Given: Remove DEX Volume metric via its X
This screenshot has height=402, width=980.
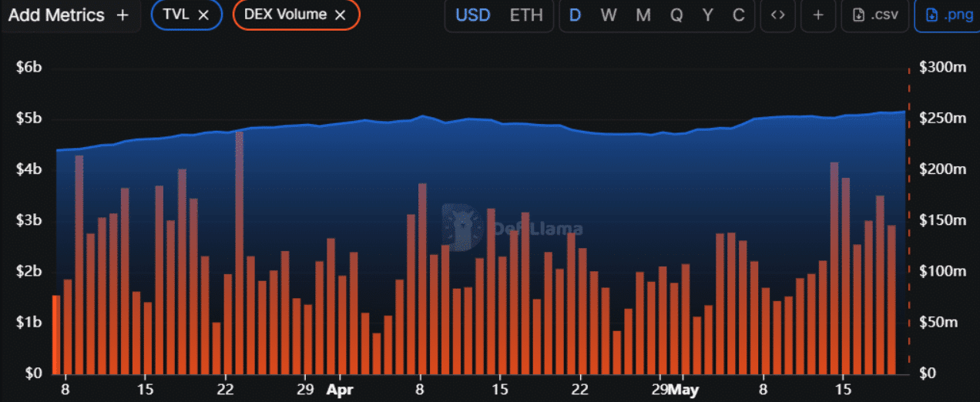Looking at the screenshot, I should 340,15.
